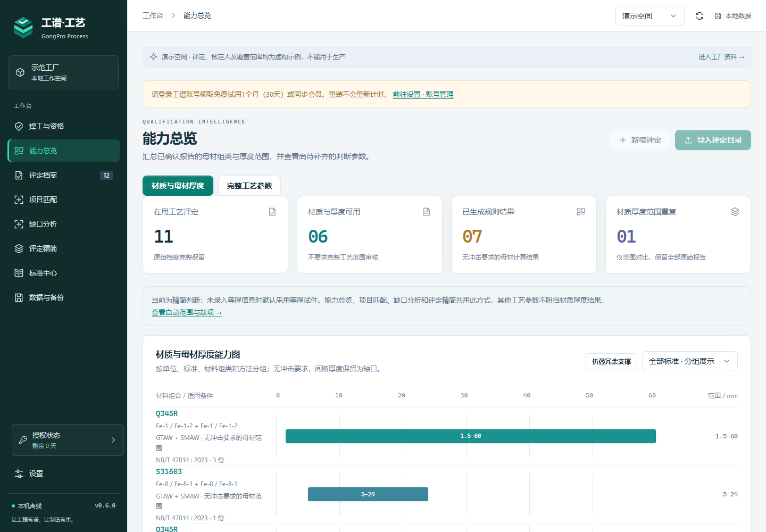Screen dimensions: 766x532
Task: Expand the 授权状态 panel chevron
Action: click(113, 440)
